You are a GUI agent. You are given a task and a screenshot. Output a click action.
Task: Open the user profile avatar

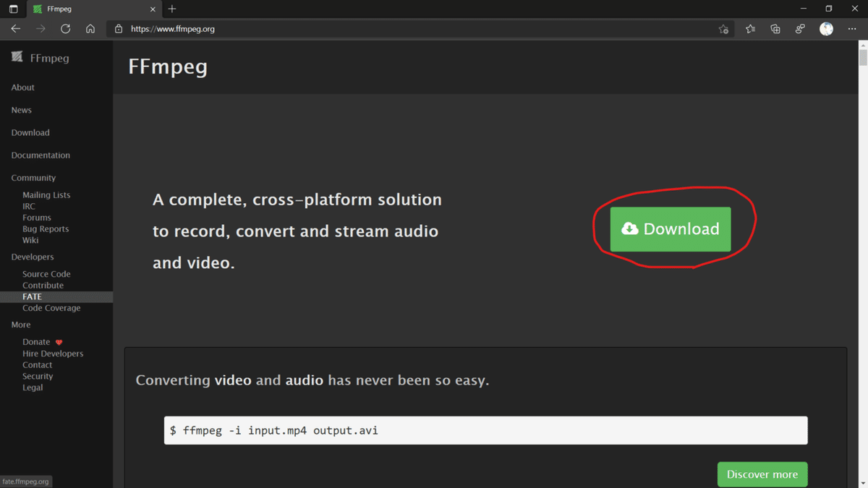pyautogui.click(x=826, y=29)
